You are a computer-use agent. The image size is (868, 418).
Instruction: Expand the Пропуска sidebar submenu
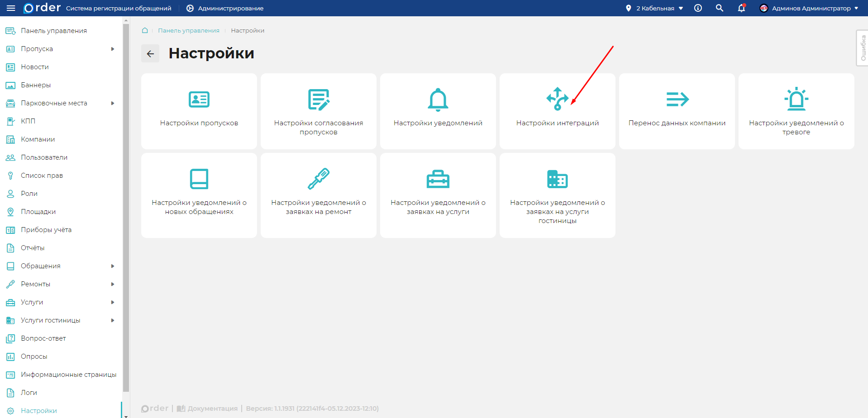[113, 49]
